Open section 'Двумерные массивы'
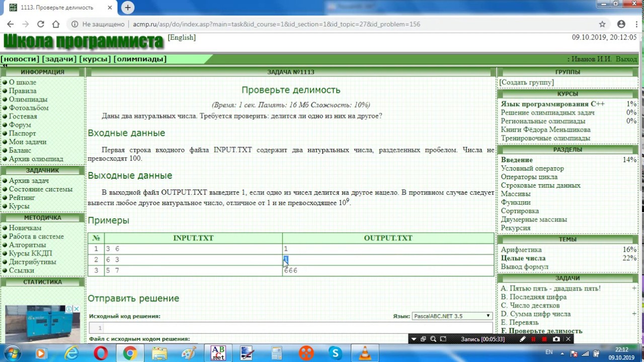Image resolution: width=644 pixels, height=362 pixels. click(x=534, y=220)
